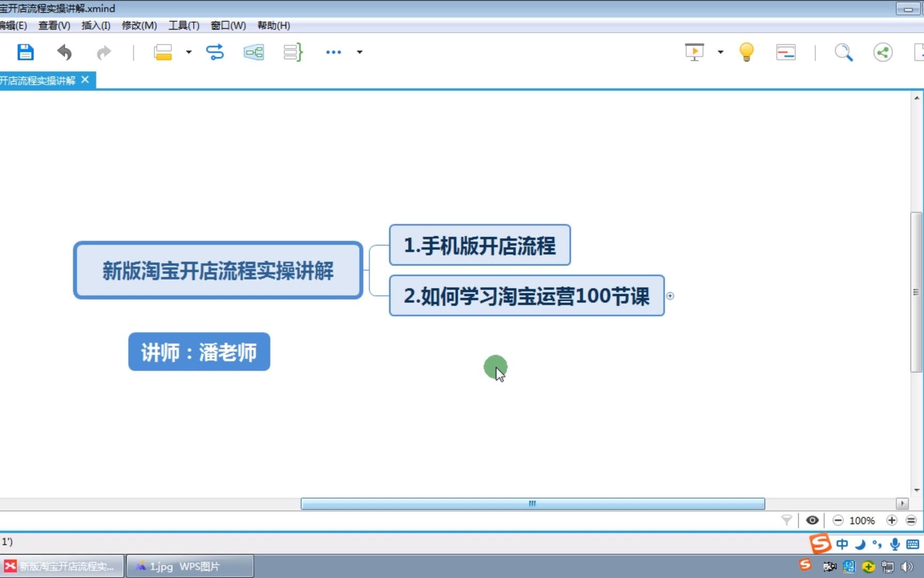
Task: Click the horizontal scrollbar thumb
Action: [x=533, y=504]
